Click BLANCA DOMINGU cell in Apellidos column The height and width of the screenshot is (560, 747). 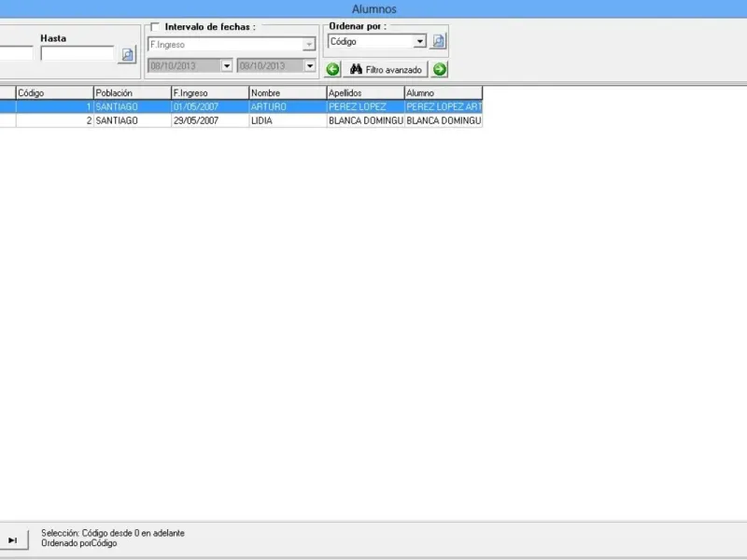[x=365, y=120]
